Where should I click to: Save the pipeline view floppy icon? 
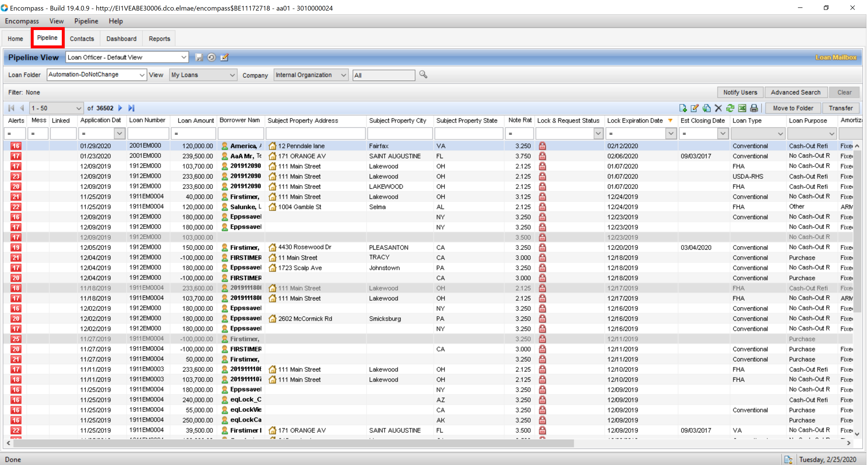point(199,57)
